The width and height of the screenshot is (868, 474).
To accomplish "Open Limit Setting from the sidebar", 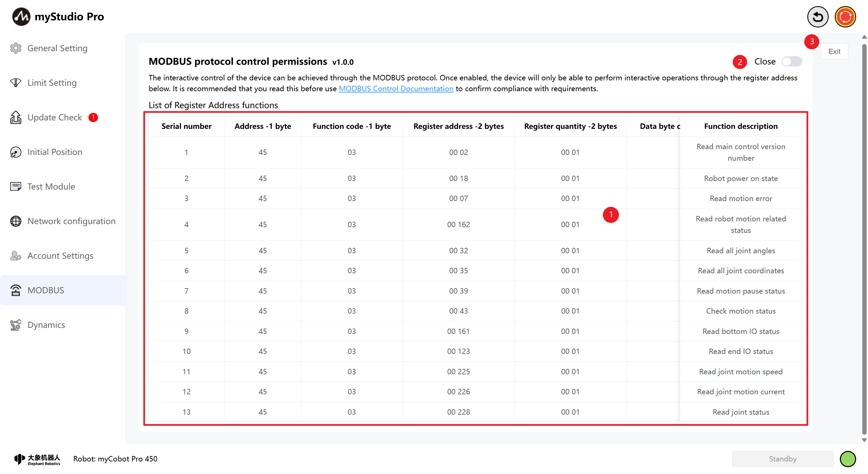I will tap(52, 83).
